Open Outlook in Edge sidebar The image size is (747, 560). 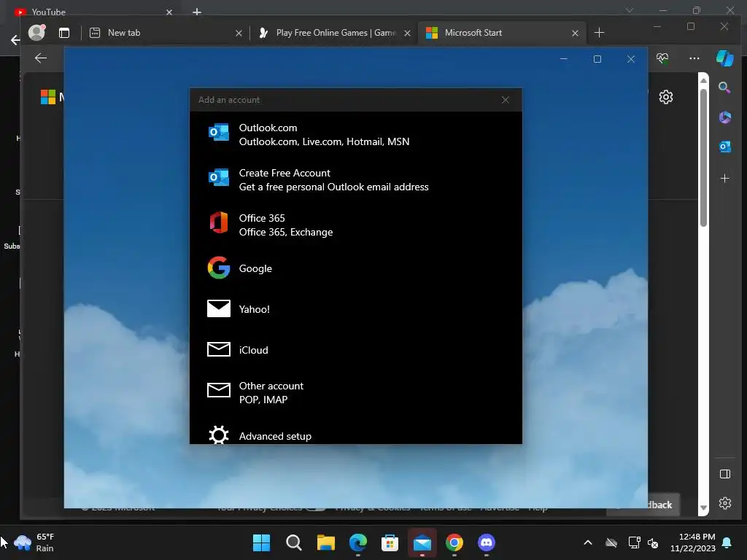pos(724,146)
